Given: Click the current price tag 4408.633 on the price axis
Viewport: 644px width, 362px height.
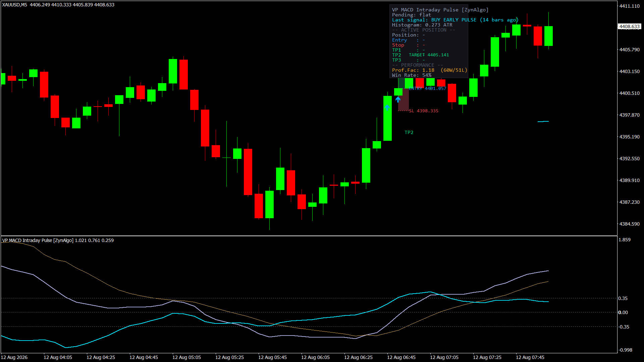Looking at the screenshot, I should [x=630, y=26].
